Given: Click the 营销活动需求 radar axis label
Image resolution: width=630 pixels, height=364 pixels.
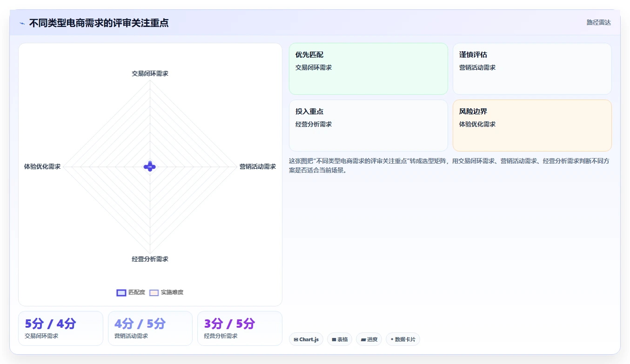Looking at the screenshot, I should pos(258,166).
